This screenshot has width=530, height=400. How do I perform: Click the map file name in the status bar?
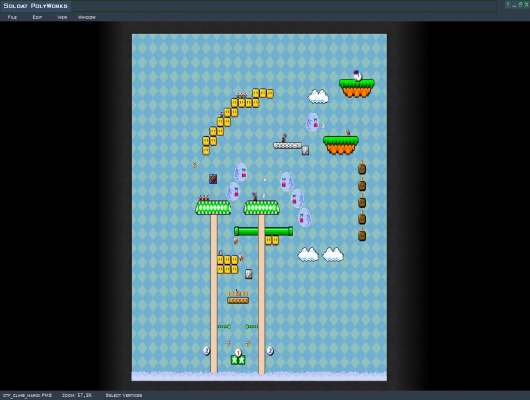coord(27,395)
